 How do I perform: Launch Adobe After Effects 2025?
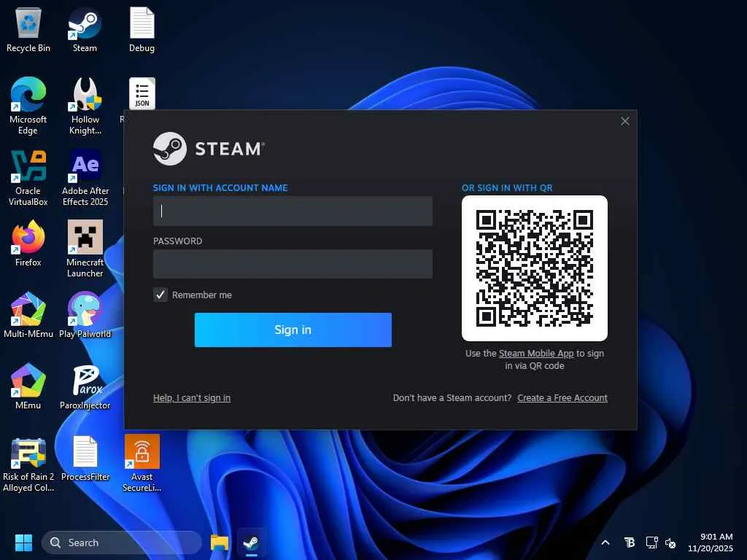tap(85, 177)
